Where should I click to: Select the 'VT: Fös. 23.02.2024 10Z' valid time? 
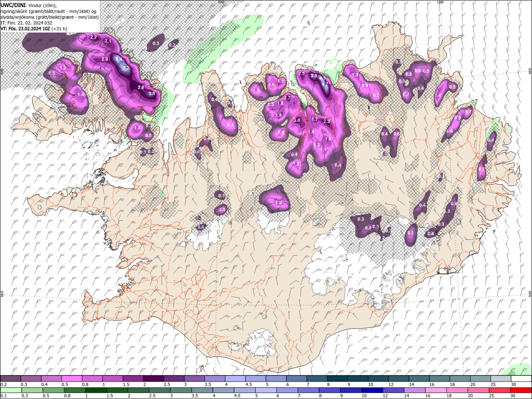[x=25, y=29]
